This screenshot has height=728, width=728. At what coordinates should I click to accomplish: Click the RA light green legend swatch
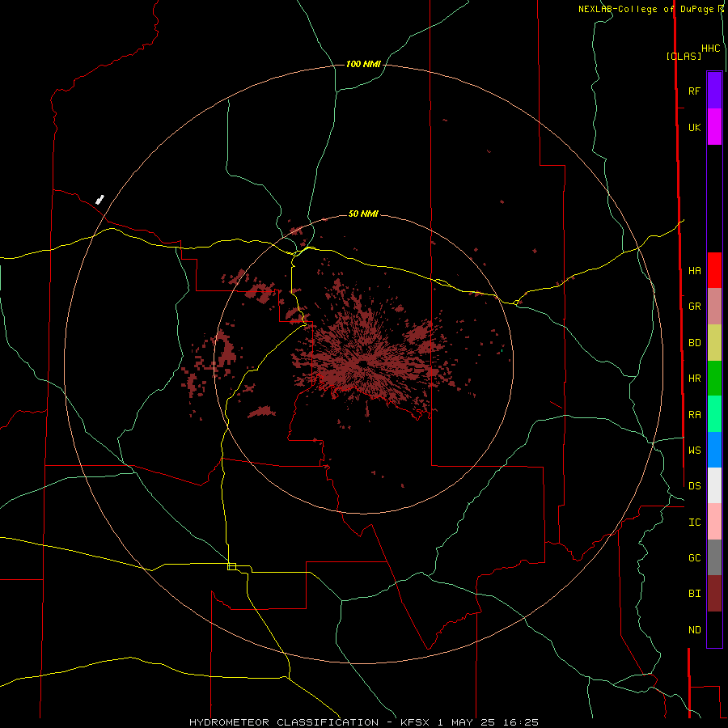714,414
